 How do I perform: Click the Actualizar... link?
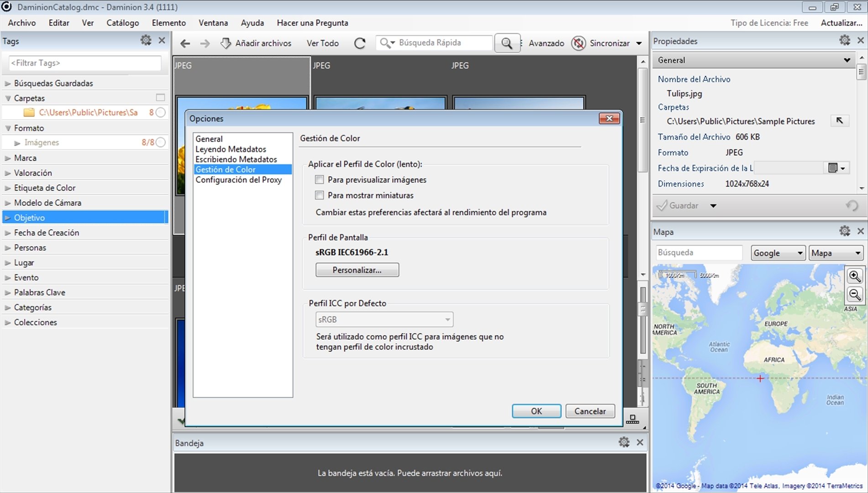(x=842, y=23)
